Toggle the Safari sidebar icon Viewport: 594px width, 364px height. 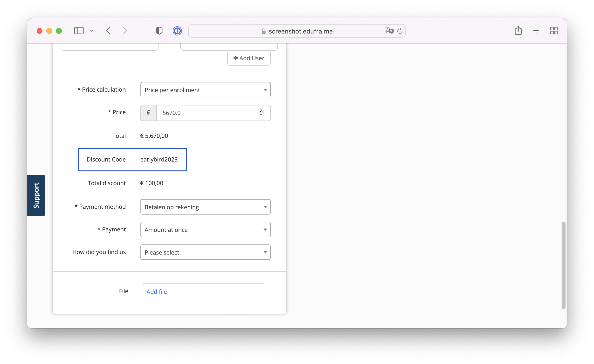tap(79, 31)
